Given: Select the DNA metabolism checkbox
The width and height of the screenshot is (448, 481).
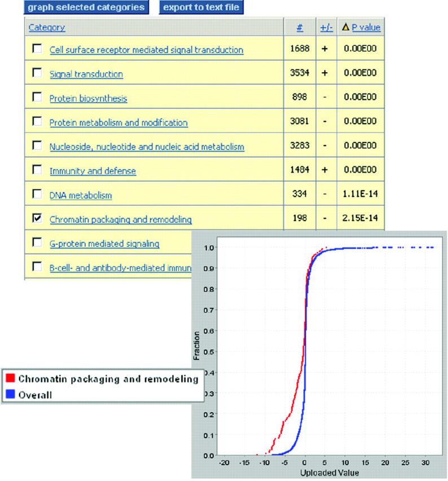Looking at the screenshot, I should click(38, 195).
